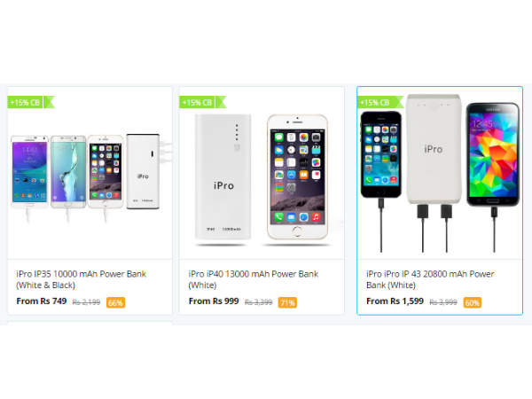Screen dimensions: 532x399
Task: Click the Samsung phone in the IP 43 image
Action: pyautogui.click(x=493, y=154)
